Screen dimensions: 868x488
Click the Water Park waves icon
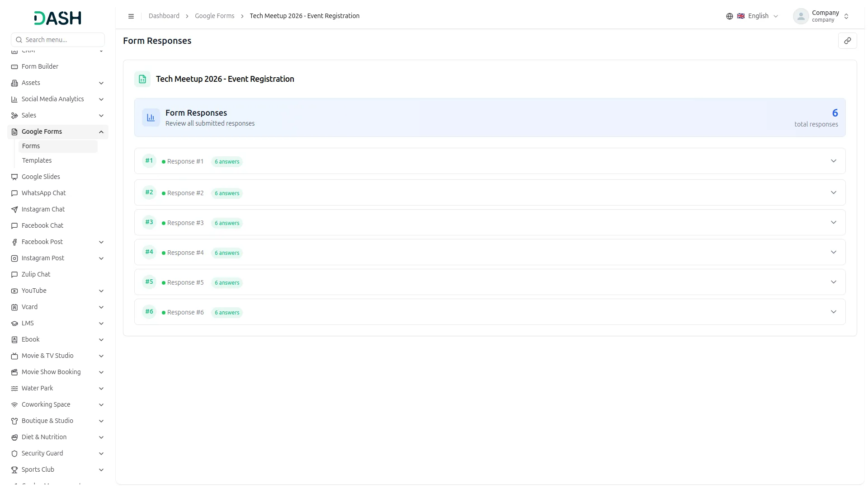click(x=14, y=389)
